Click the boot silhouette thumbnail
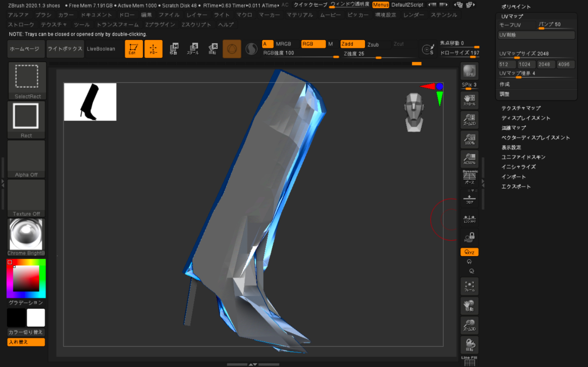The image size is (588, 367). pyautogui.click(x=90, y=102)
